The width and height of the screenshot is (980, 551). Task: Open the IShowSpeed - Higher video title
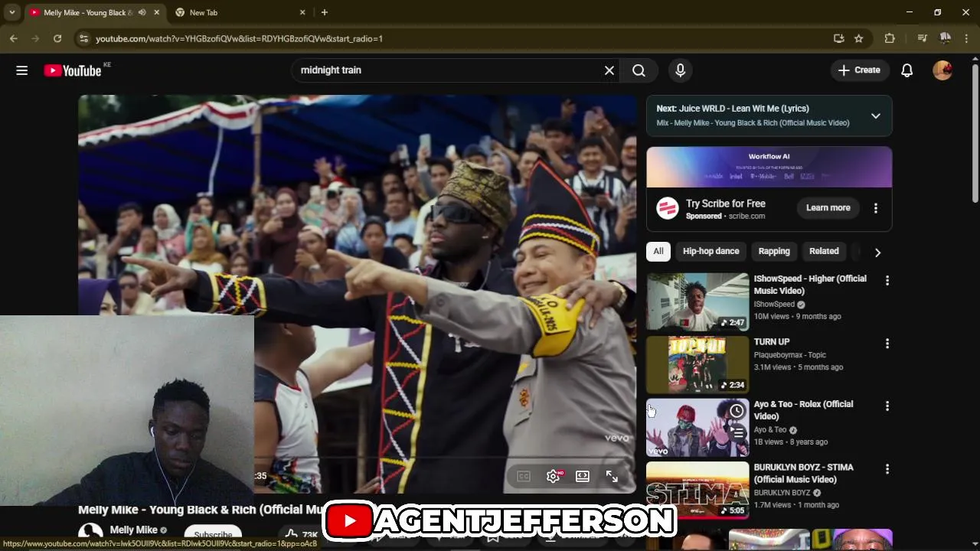pos(810,285)
